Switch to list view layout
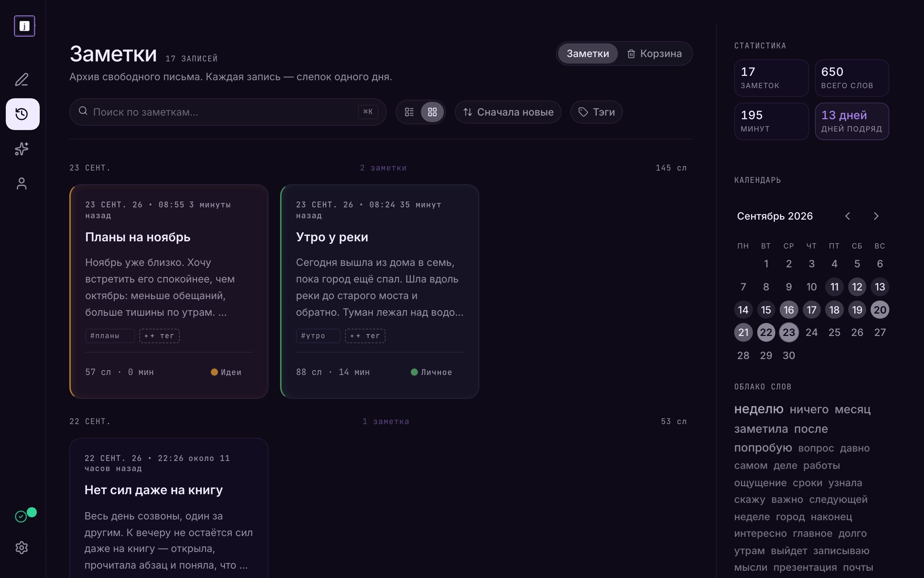924x578 pixels. 409,112
